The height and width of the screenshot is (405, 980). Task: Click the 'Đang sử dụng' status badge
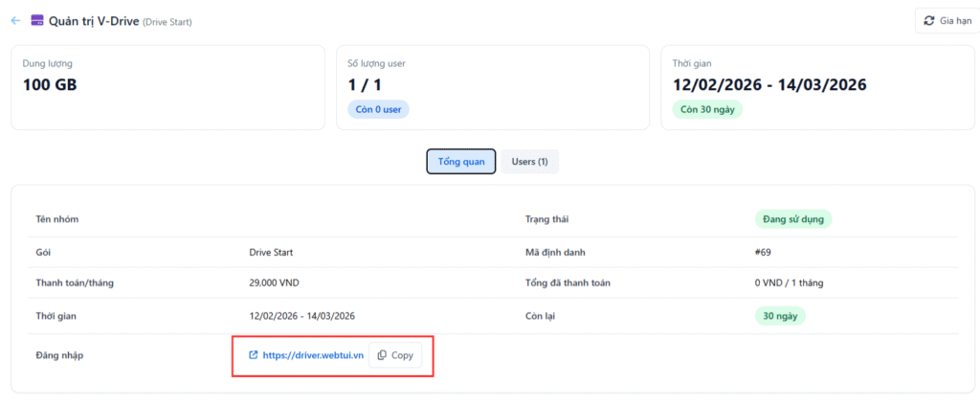tap(792, 219)
